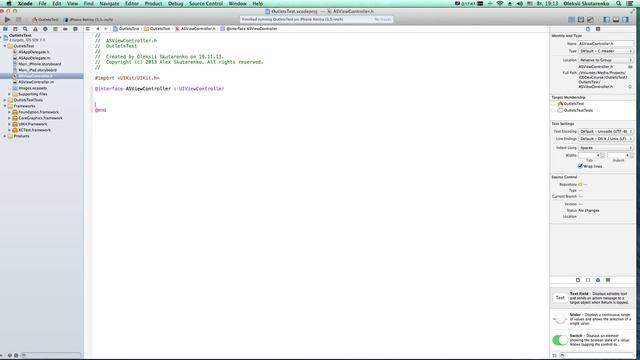
Task: Toggle Wrap lines checkbox
Action: click(580, 166)
